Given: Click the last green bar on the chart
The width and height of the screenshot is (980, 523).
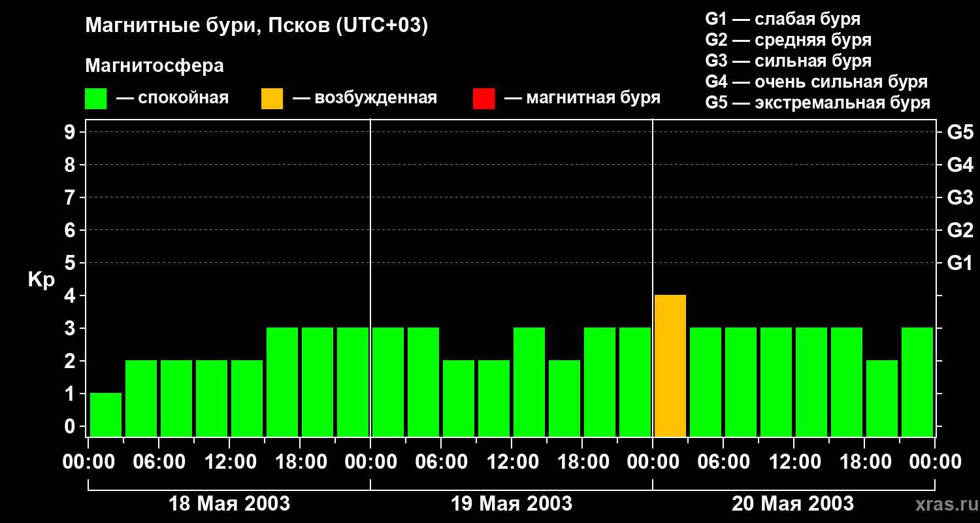Looking at the screenshot, I should [917, 382].
